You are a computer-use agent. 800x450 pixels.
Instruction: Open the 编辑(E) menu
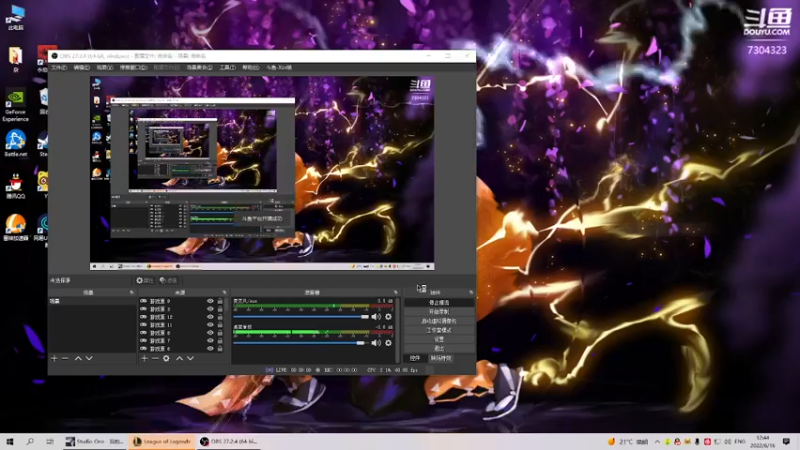coord(82,67)
